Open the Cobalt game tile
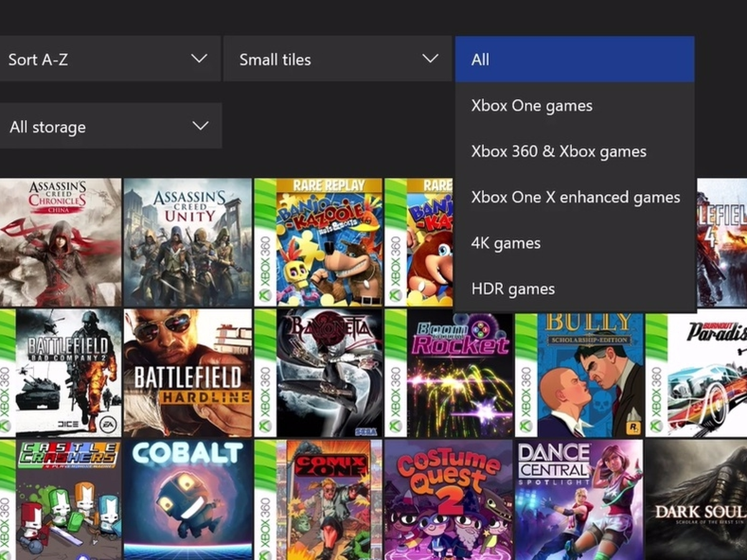747x560 pixels. pyautogui.click(x=188, y=500)
